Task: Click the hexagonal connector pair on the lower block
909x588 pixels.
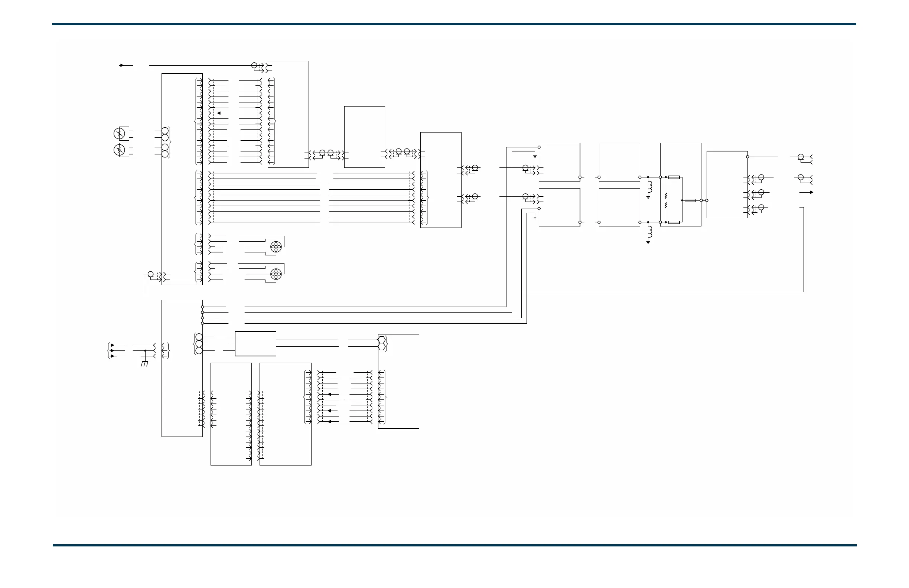Action: (382, 343)
